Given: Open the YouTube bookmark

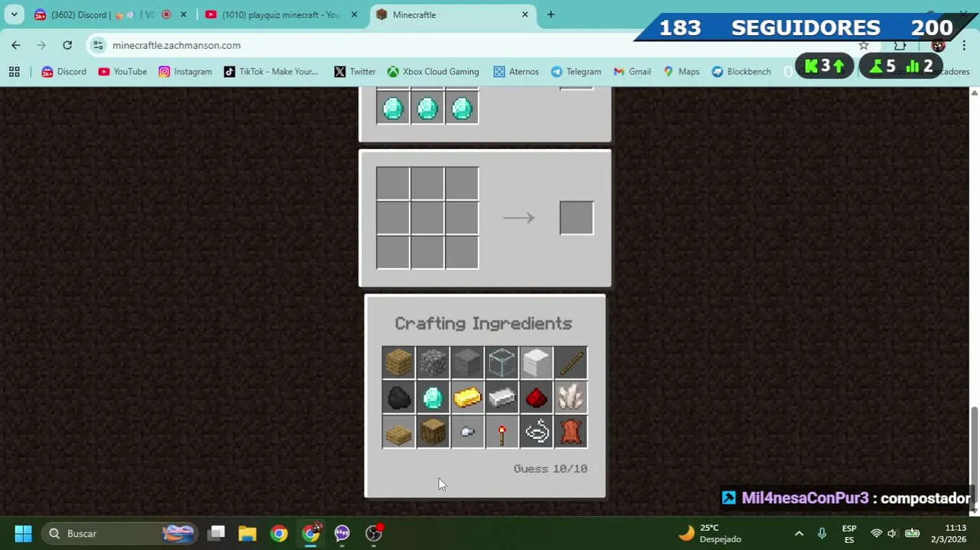Looking at the screenshot, I should tap(122, 71).
